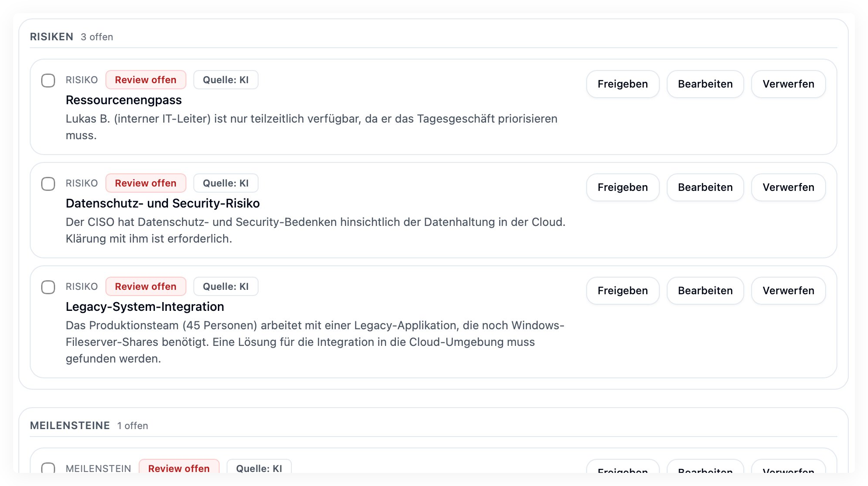The width and height of the screenshot is (868, 486).
Task: Dismiss Datenschutz- und Security-Risiko using Verwerfen
Action: pos(788,187)
